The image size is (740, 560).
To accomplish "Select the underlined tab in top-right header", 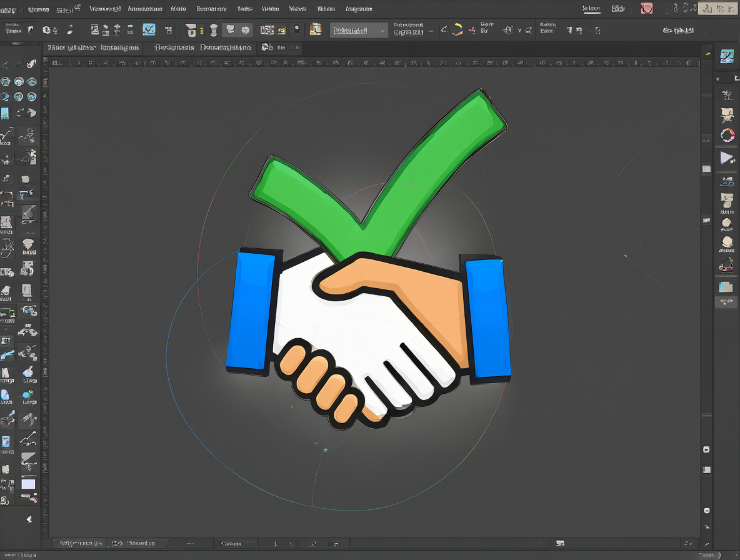I will (x=591, y=9).
